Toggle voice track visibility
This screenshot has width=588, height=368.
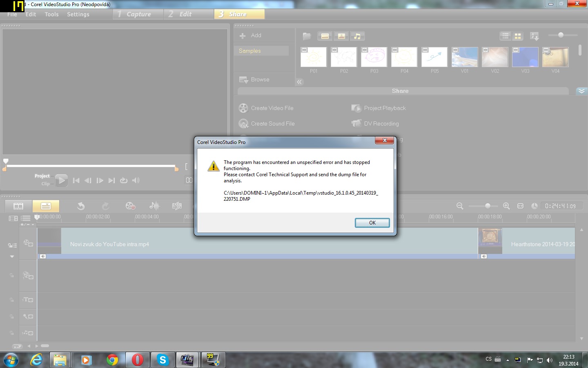coord(28,316)
